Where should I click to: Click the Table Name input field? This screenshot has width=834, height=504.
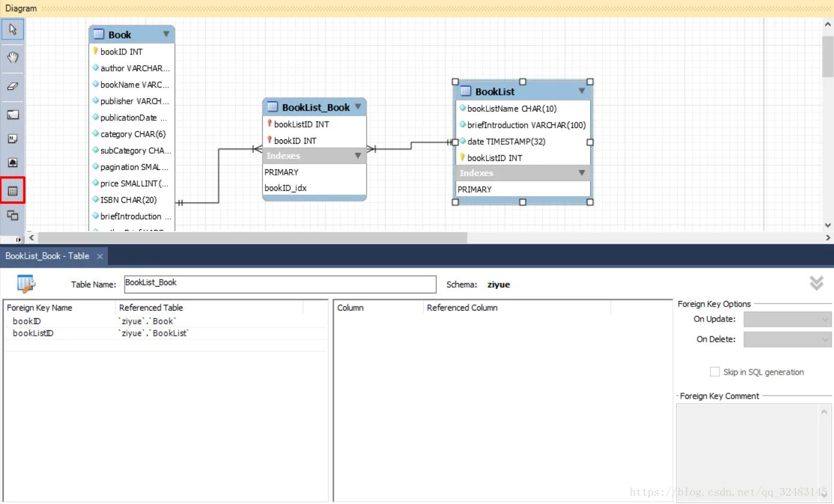(x=280, y=284)
